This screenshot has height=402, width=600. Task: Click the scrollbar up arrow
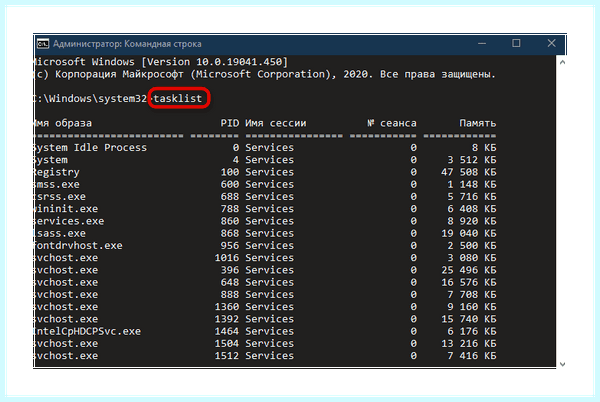(x=562, y=62)
